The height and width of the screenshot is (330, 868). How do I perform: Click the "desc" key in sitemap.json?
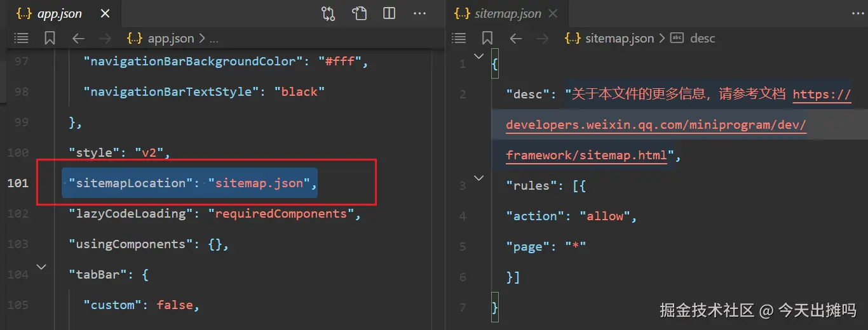click(x=528, y=95)
